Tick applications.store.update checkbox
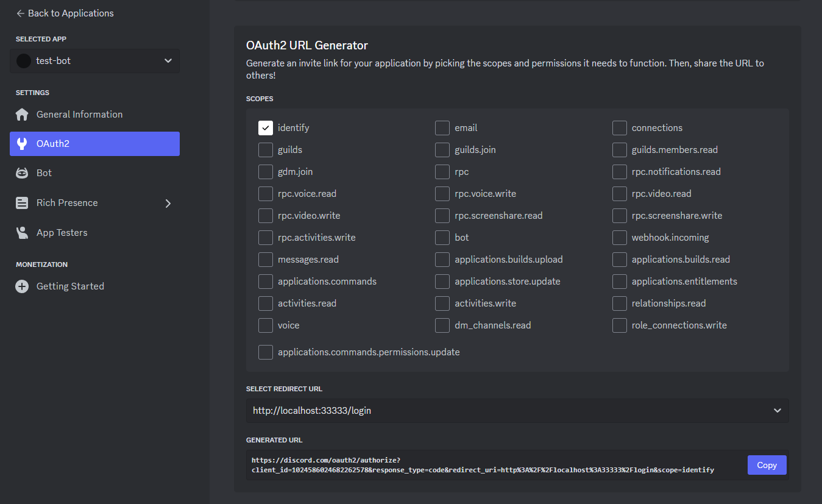This screenshot has height=504, width=822. [x=442, y=282]
